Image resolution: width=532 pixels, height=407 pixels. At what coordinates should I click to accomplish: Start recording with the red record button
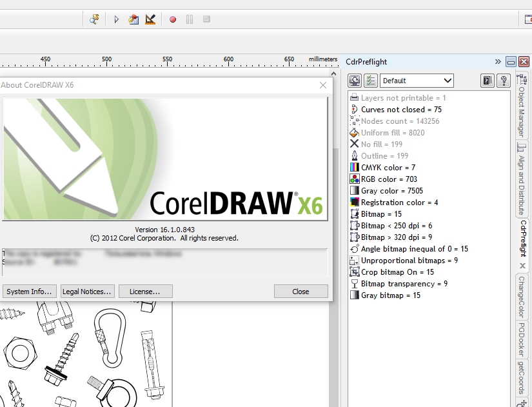(173, 19)
